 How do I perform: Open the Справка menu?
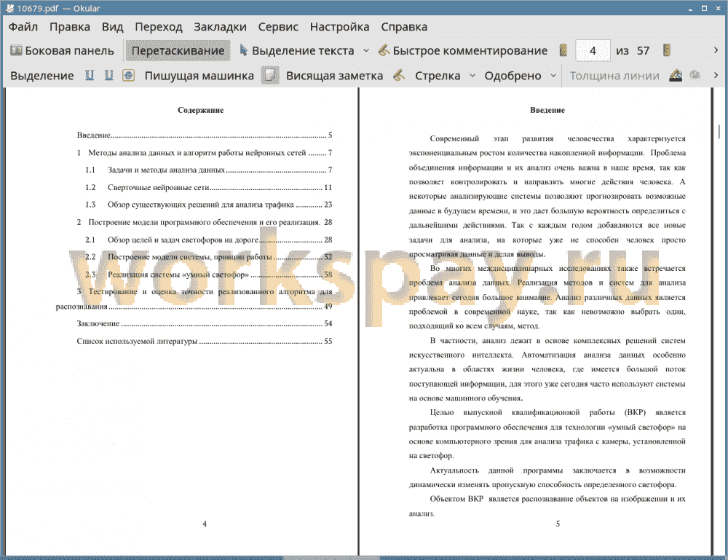tap(404, 27)
